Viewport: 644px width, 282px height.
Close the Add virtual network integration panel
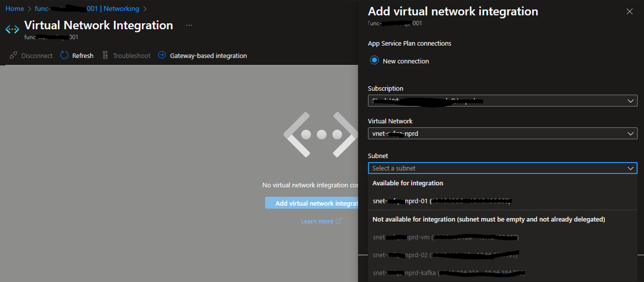click(630, 11)
